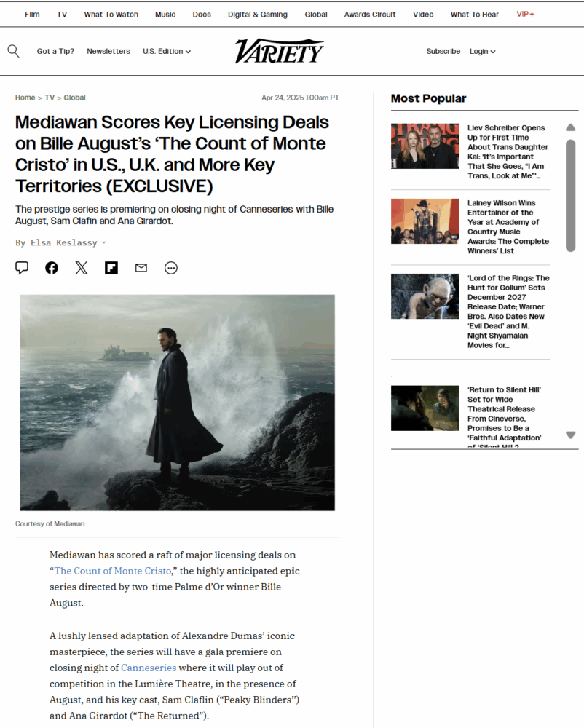This screenshot has height=728, width=584.
Task: Share article via Flipboard icon
Action: (x=111, y=268)
